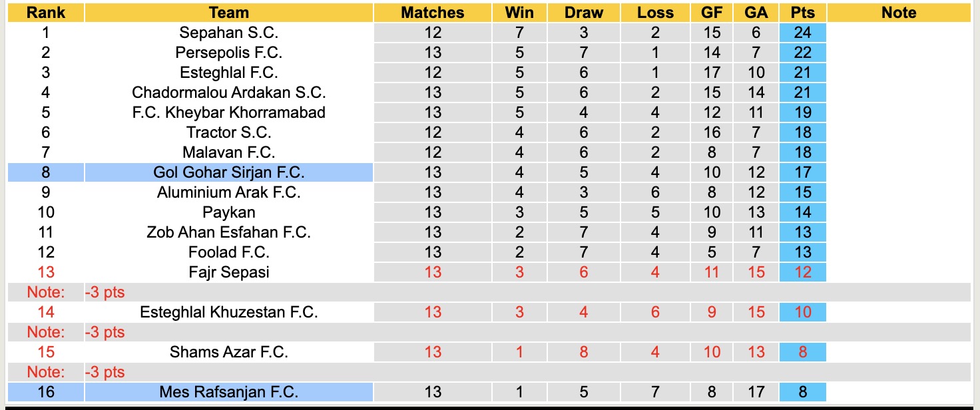Click the GF column header
The image size is (980, 410).
[x=712, y=13]
